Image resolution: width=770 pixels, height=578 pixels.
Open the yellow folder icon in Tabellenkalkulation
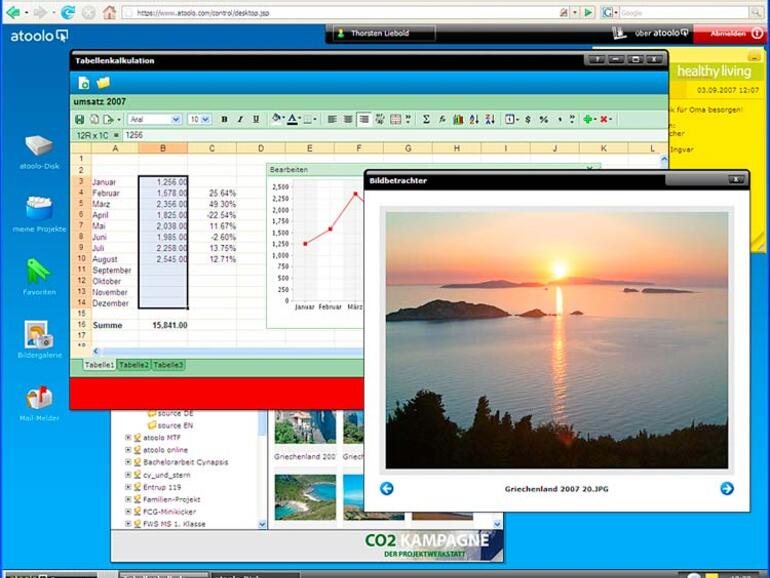(x=103, y=83)
